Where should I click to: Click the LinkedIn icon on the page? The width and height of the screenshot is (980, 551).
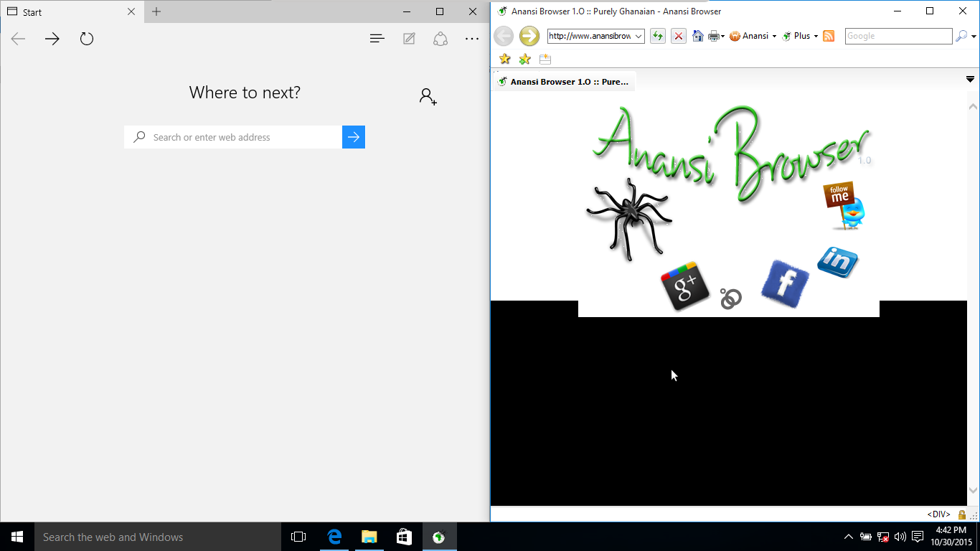click(x=837, y=262)
